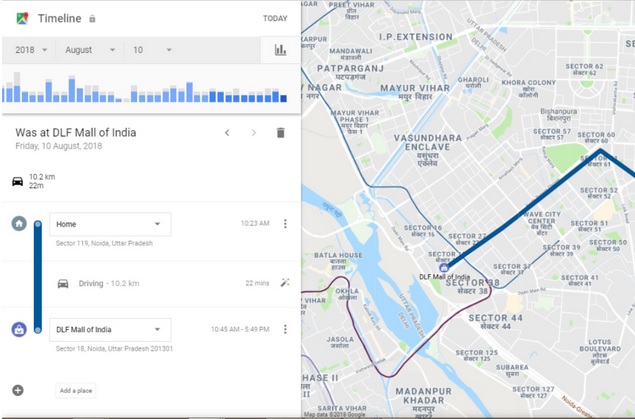The width and height of the screenshot is (635, 419).
Task: Click the shopping bag icon for DLF Mall
Action: tap(19, 329)
